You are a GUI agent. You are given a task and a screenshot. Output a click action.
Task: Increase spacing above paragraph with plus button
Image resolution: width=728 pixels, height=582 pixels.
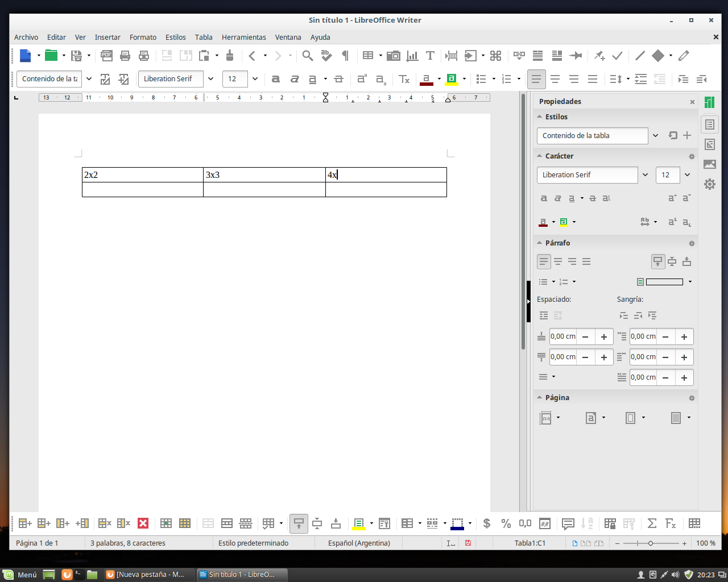[604, 336]
